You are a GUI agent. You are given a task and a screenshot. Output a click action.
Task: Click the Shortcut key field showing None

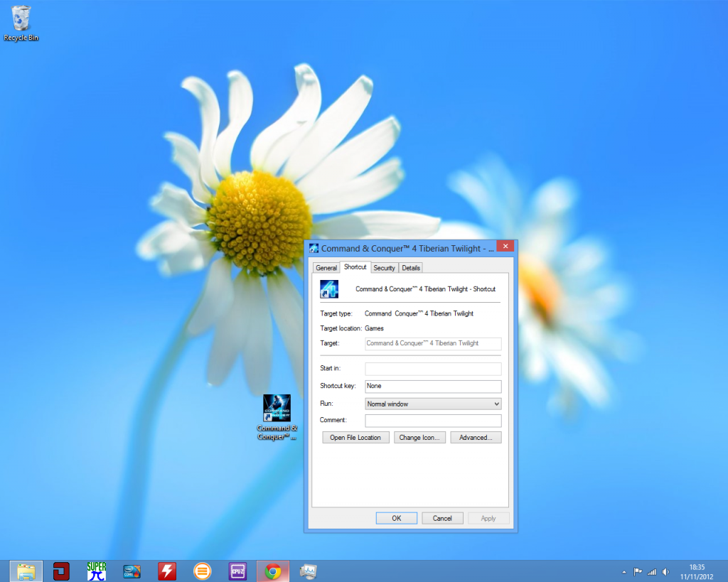click(433, 386)
